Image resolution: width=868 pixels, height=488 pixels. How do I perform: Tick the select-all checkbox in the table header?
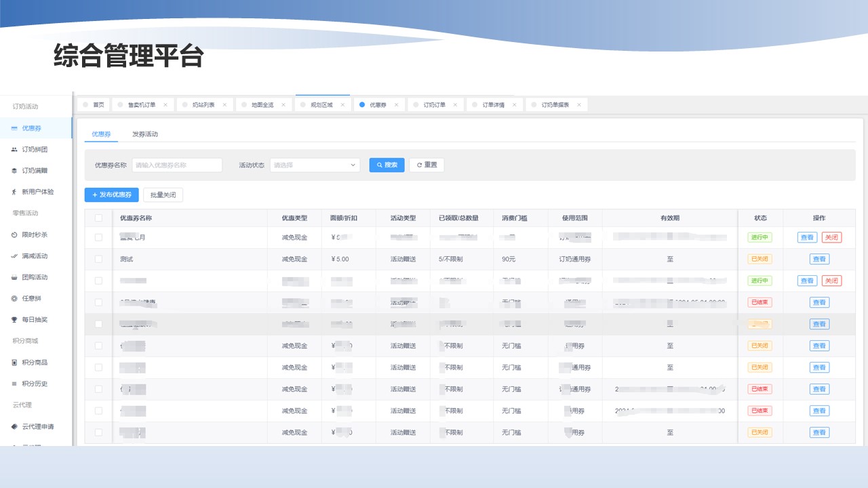[98, 218]
